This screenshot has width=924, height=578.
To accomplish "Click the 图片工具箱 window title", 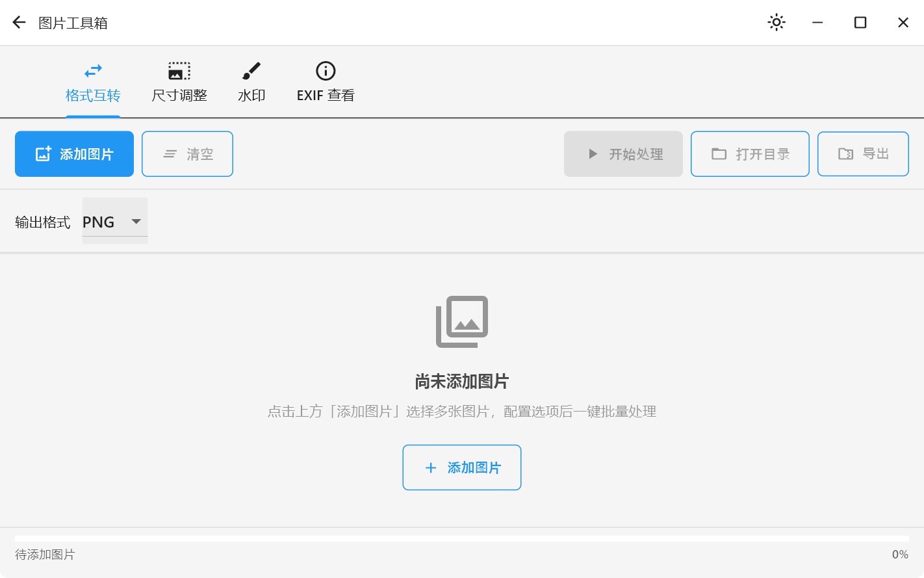I will click(73, 23).
